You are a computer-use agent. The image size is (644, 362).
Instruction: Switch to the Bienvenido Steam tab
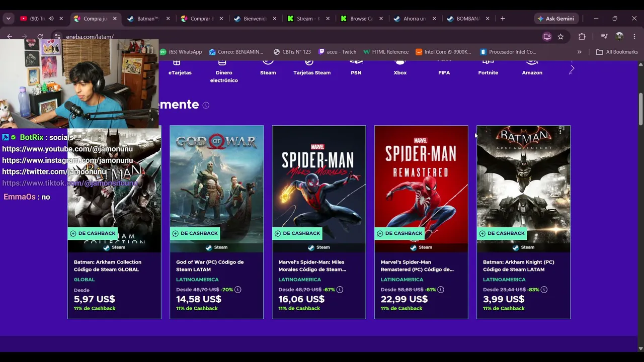255,19
